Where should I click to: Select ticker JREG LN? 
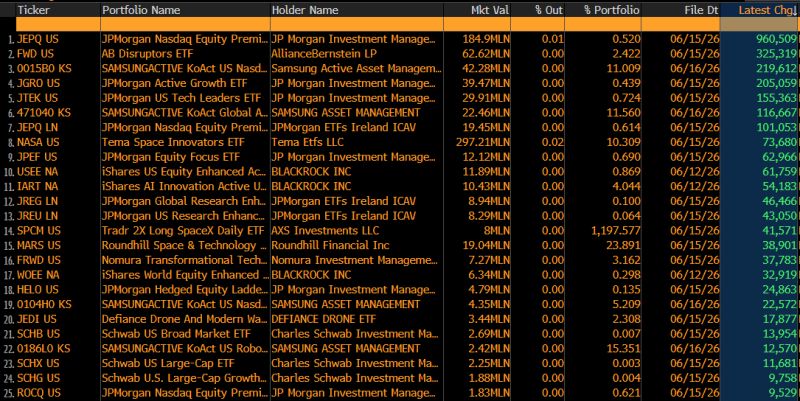(37, 201)
